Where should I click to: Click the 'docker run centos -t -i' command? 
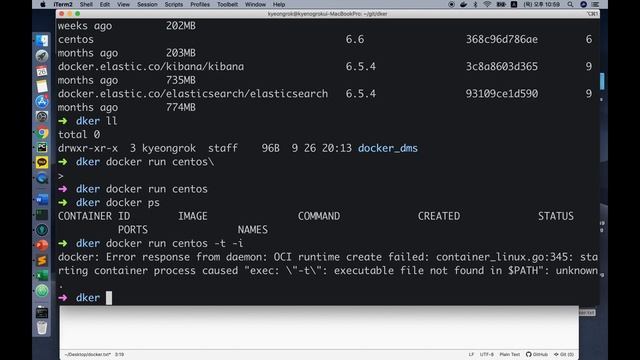tap(174, 244)
